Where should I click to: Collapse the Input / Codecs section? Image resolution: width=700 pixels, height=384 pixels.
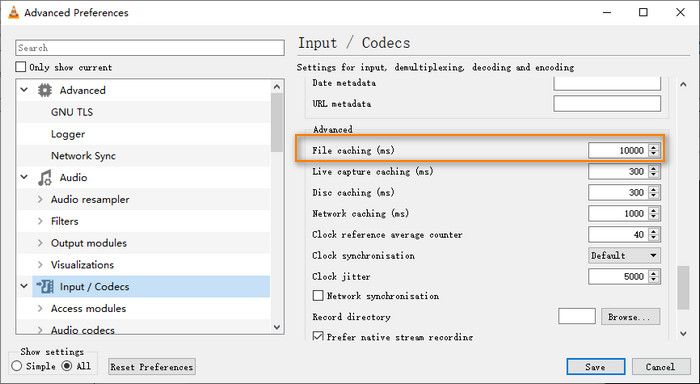pos(24,287)
